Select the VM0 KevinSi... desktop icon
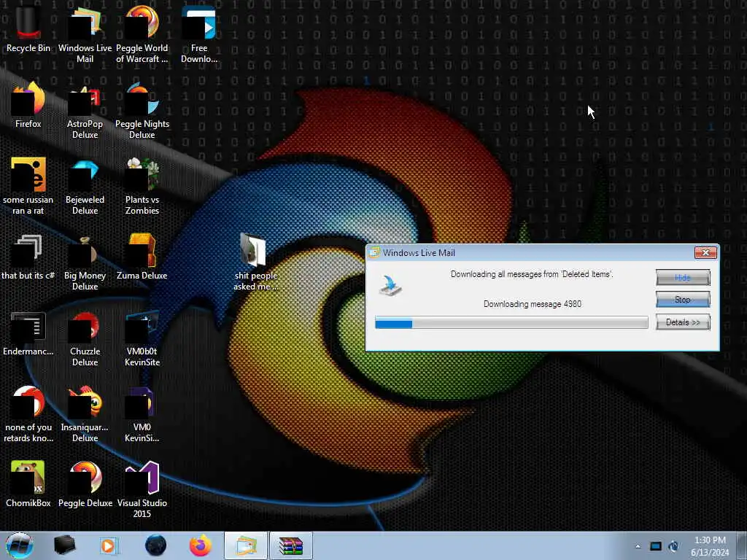 tap(142, 414)
